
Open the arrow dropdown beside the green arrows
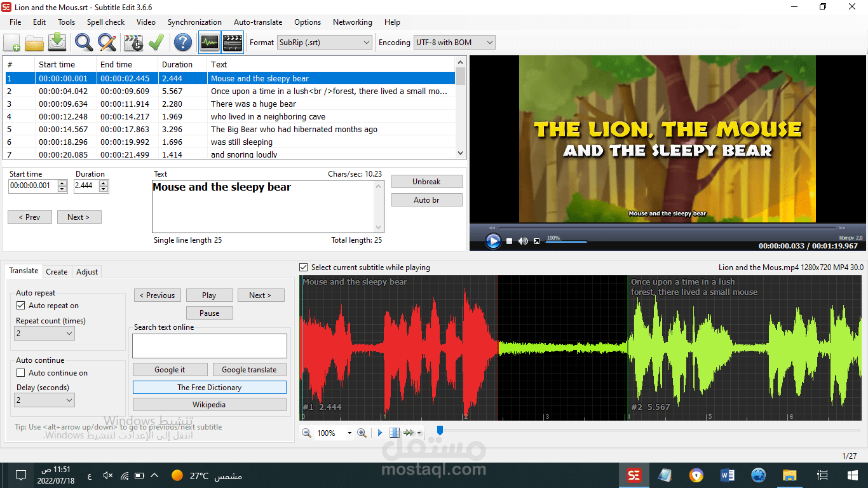coord(419,433)
